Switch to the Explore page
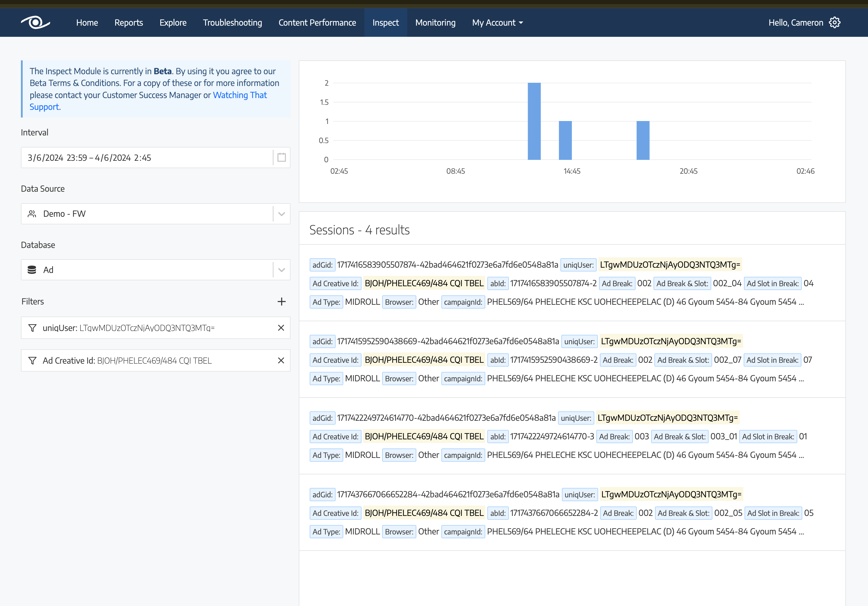This screenshot has height=606, width=868. [x=173, y=23]
